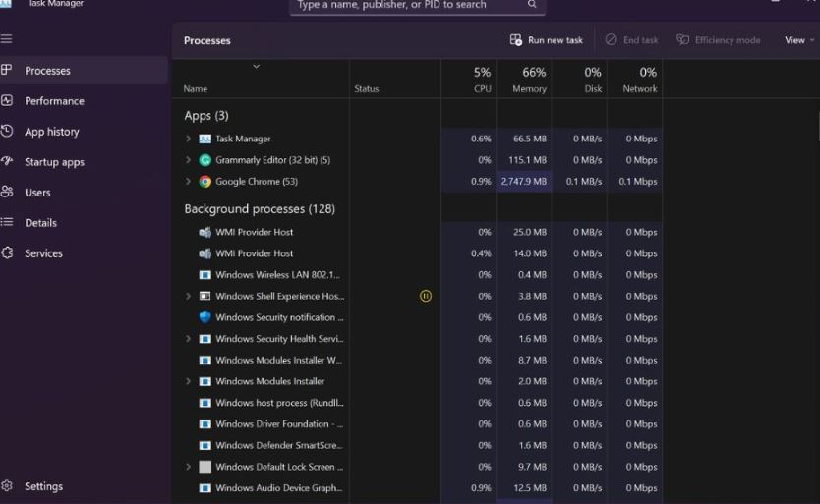
Task: Click the search magnifier icon
Action: click(532, 4)
